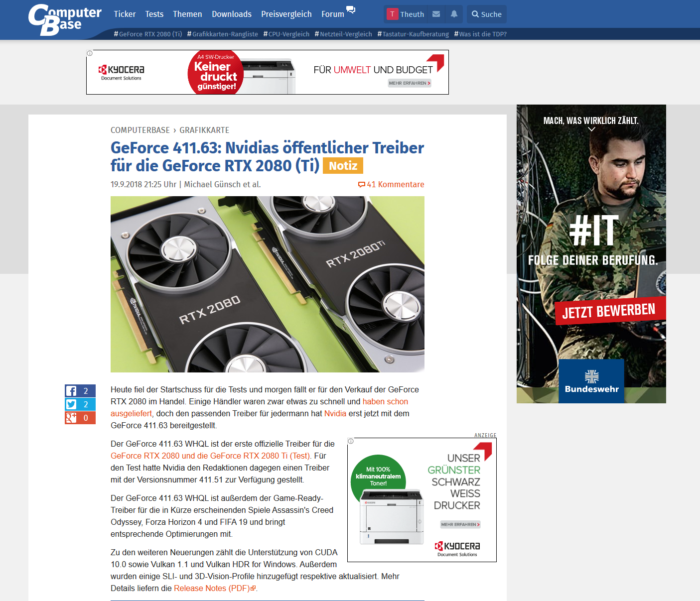
Task: Open the GeForce RTX 2080 Ti (Test) link
Action: (211, 456)
